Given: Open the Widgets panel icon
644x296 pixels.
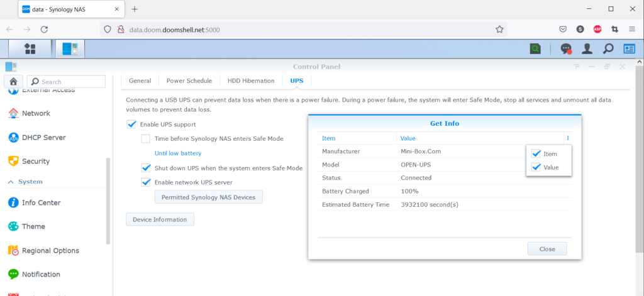Looking at the screenshot, I should coord(629,48).
